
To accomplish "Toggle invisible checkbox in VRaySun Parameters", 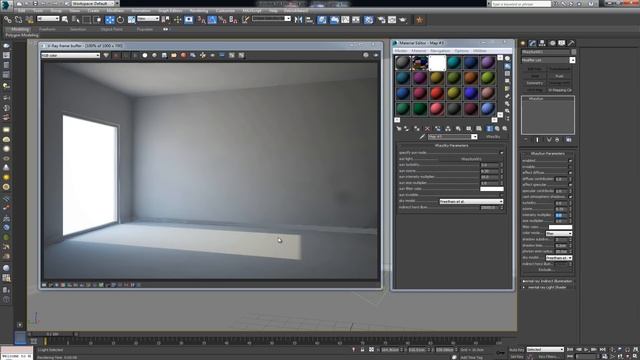I will pyautogui.click(x=570, y=167).
